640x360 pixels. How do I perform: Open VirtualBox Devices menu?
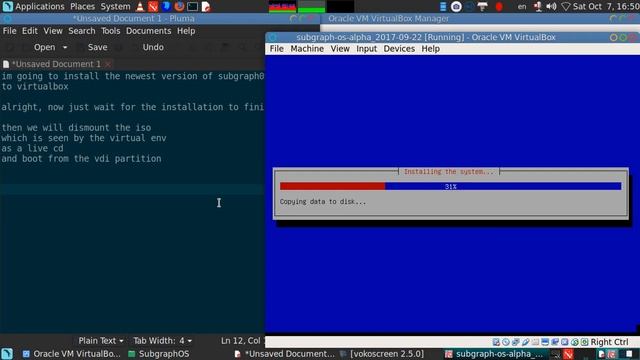tap(399, 49)
